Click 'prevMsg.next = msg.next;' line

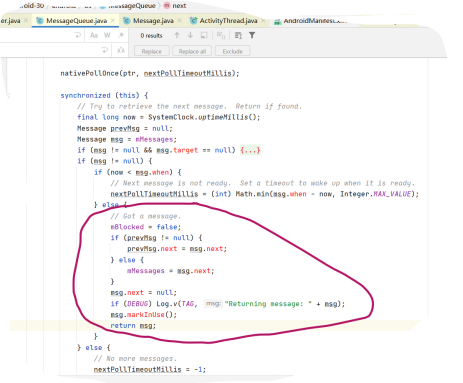pos(177,249)
